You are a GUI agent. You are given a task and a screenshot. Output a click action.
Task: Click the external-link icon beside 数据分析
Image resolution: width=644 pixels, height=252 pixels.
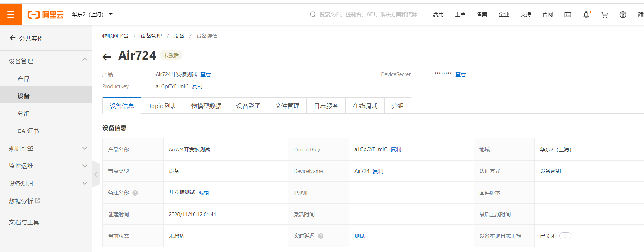click(x=38, y=200)
